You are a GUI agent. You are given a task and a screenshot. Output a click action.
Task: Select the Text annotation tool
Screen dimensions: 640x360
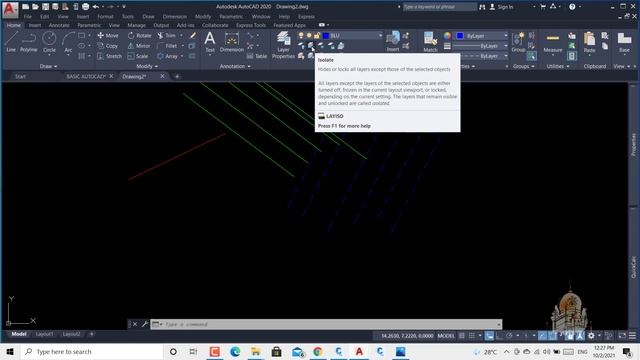[x=210, y=42]
